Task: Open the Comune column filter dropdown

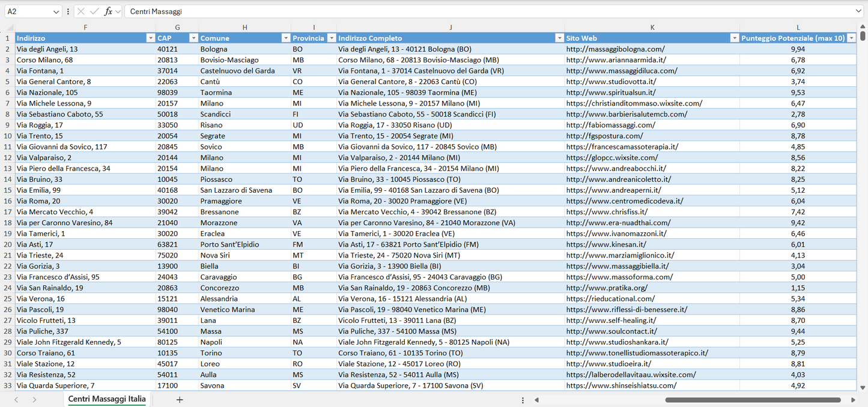Action: coord(285,38)
